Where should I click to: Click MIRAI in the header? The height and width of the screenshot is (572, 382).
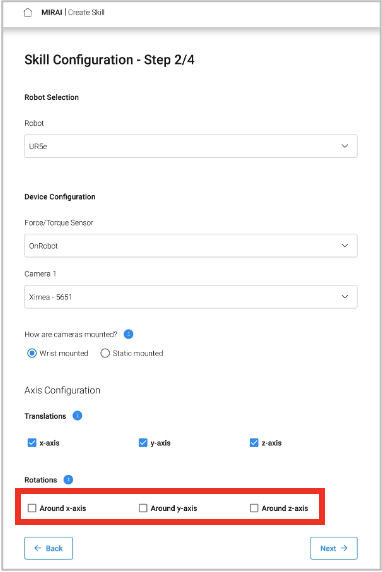(x=52, y=12)
